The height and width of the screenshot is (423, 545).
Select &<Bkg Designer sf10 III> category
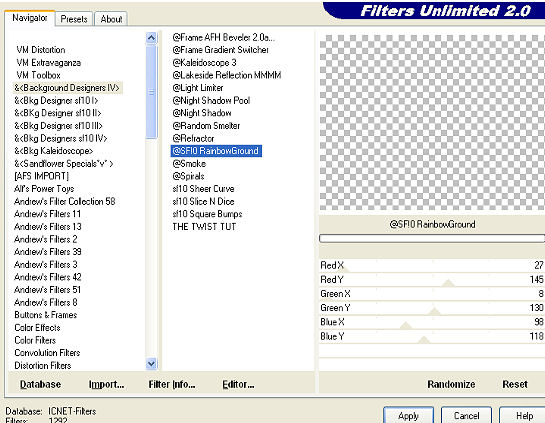click(x=58, y=126)
